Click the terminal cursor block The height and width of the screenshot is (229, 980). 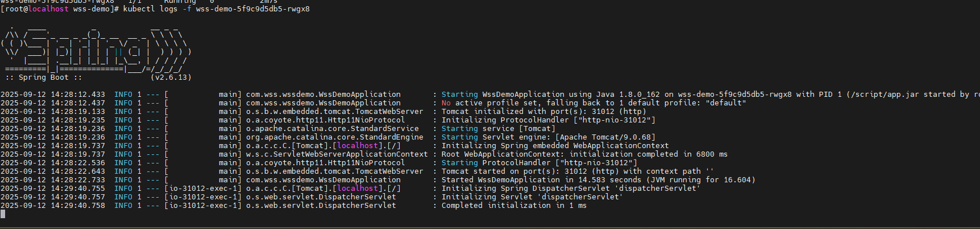[x=3, y=214]
